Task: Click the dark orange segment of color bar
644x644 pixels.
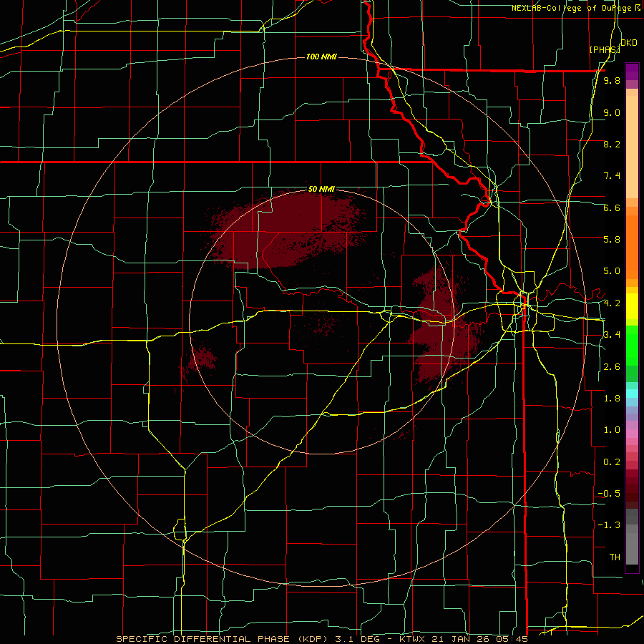Action: tap(632, 247)
